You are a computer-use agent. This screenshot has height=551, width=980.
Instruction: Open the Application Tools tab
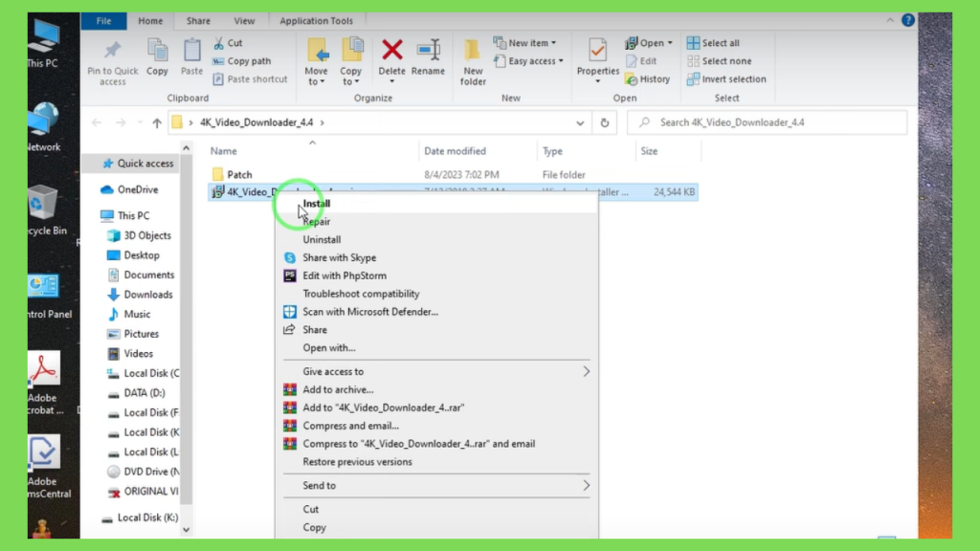(x=316, y=21)
